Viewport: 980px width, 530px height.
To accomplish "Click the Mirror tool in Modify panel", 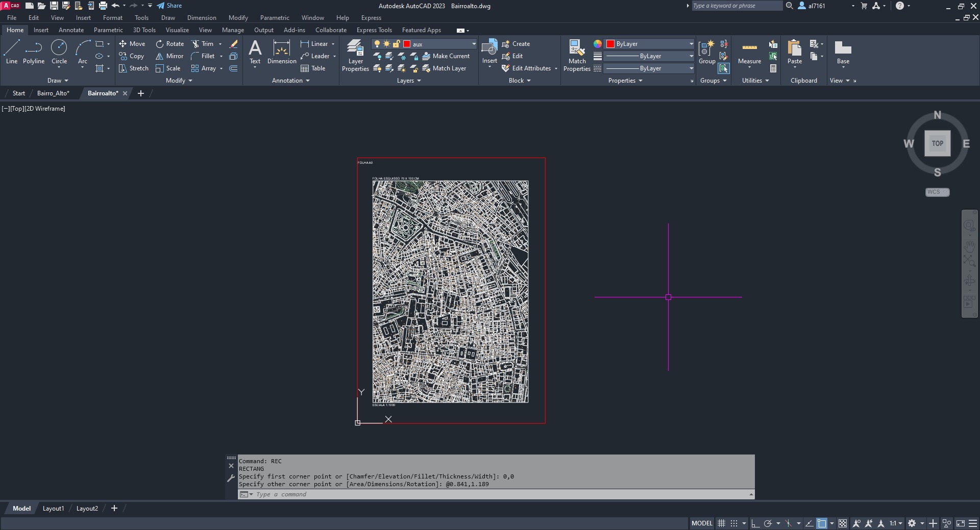I will pos(169,56).
